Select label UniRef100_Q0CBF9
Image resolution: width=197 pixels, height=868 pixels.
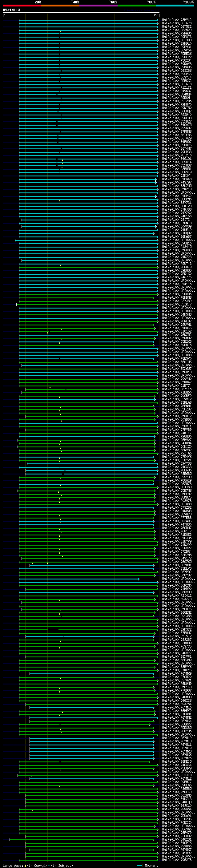(x=177, y=396)
